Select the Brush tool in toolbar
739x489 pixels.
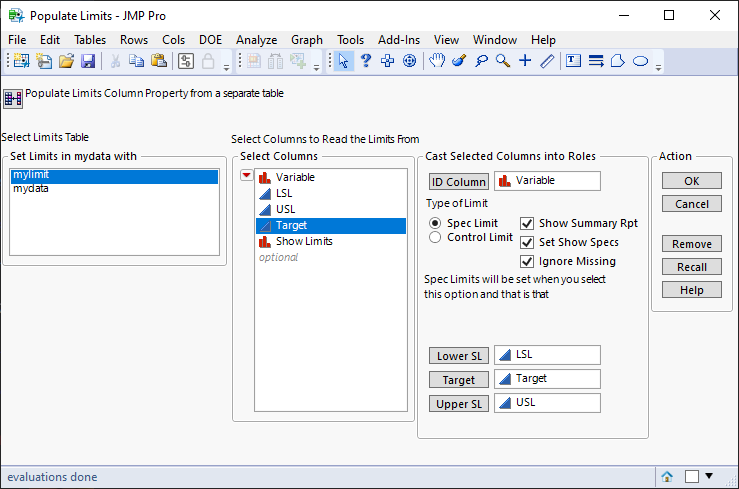point(459,61)
